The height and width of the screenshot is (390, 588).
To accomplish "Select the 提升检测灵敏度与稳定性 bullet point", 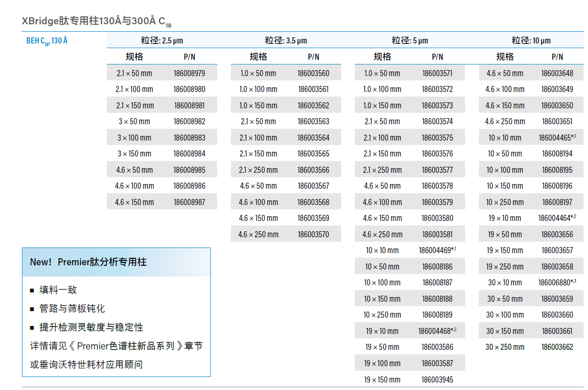I will click(x=91, y=327).
